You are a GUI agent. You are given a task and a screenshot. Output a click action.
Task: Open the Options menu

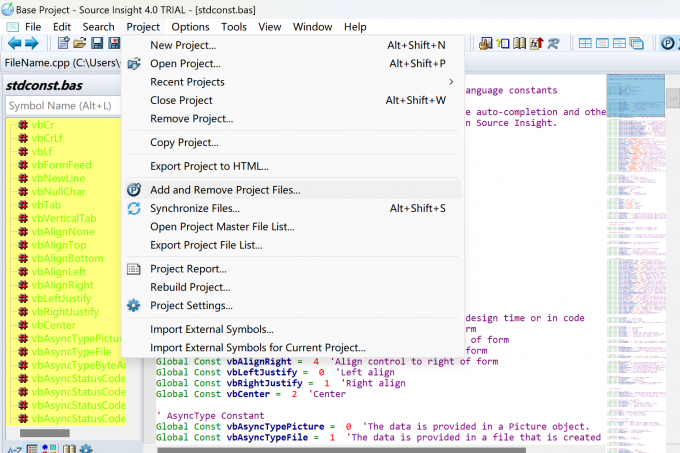(x=190, y=26)
